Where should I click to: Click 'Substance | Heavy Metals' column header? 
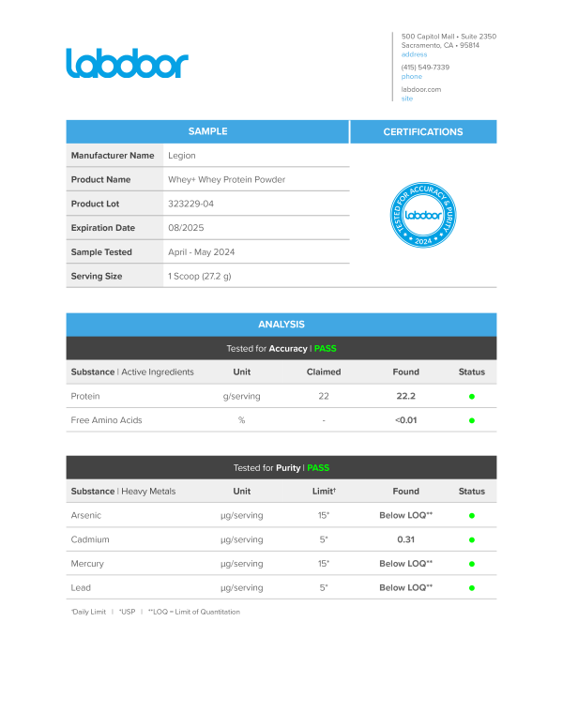pyautogui.click(x=123, y=492)
